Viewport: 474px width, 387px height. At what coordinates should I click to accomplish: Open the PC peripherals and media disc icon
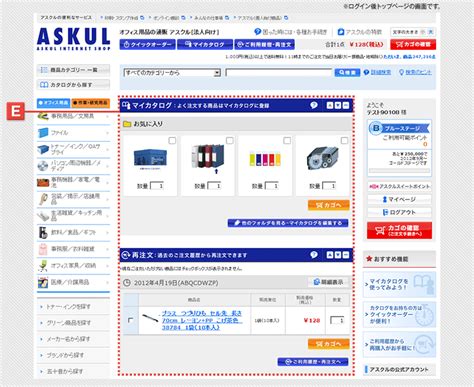43,166
